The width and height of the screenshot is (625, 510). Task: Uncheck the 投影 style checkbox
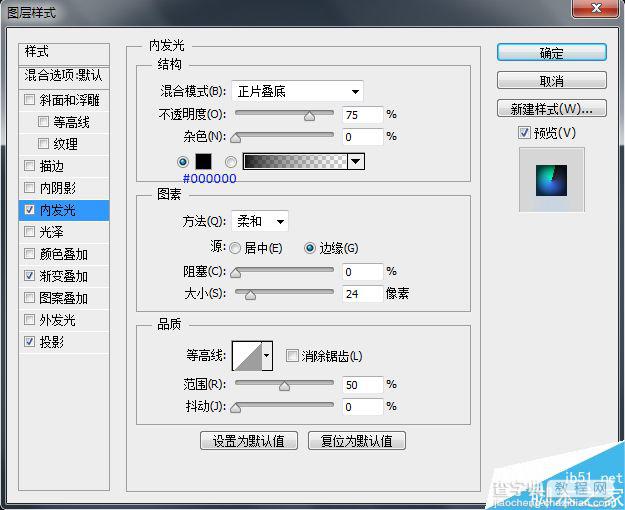(x=29, y=341)
